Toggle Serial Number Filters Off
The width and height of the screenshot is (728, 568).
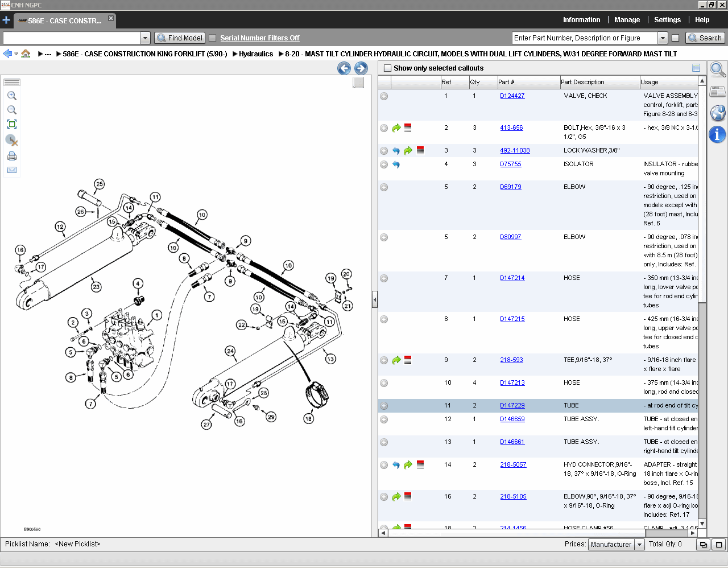(213, 38)
